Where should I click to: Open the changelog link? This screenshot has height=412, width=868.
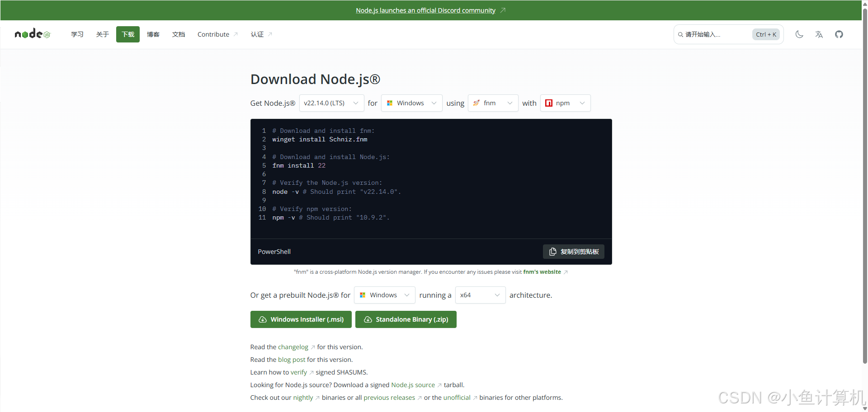pos(293,347)
